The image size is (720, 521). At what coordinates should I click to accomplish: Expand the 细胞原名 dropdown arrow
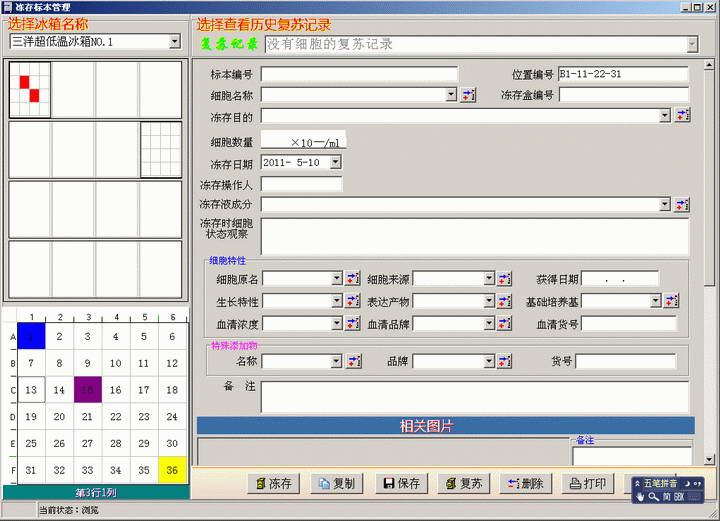337,278
